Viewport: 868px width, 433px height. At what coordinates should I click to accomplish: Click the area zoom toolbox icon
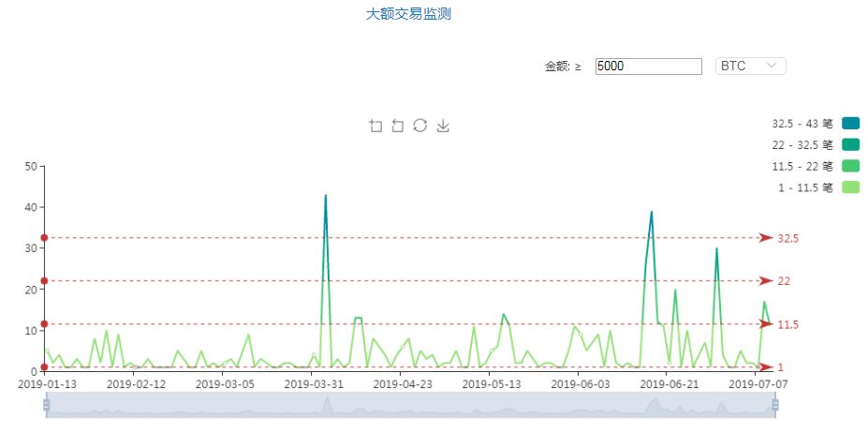pos(375,126)
